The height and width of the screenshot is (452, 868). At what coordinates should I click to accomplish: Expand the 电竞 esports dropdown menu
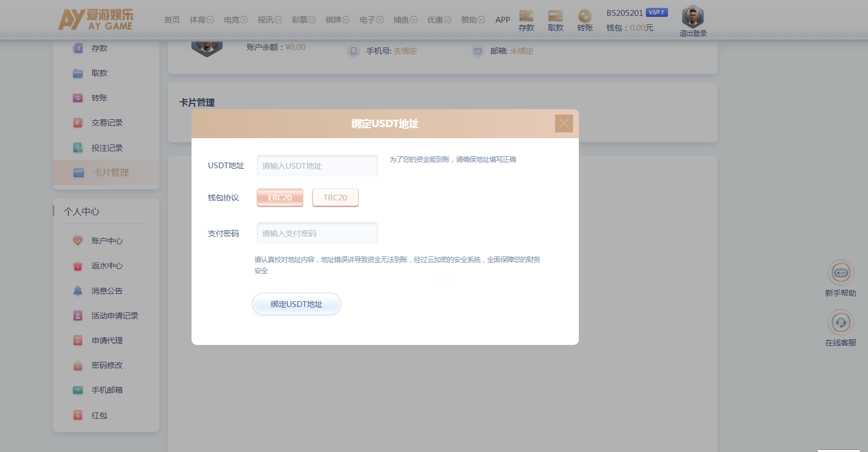[x=235, y=20]
